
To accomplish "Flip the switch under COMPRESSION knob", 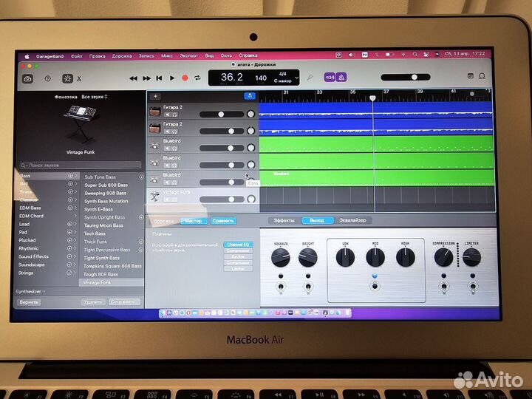I will click(x=443, y=287).
